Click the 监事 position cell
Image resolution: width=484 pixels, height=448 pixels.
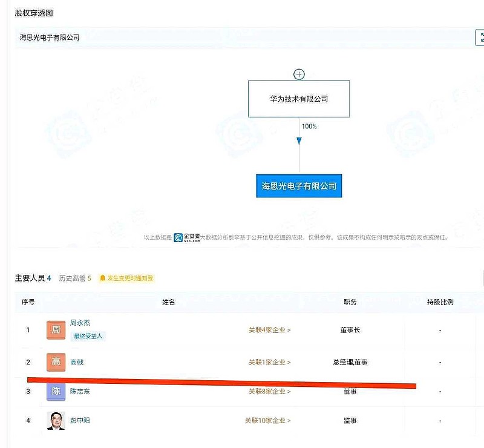tap(350, 421)
